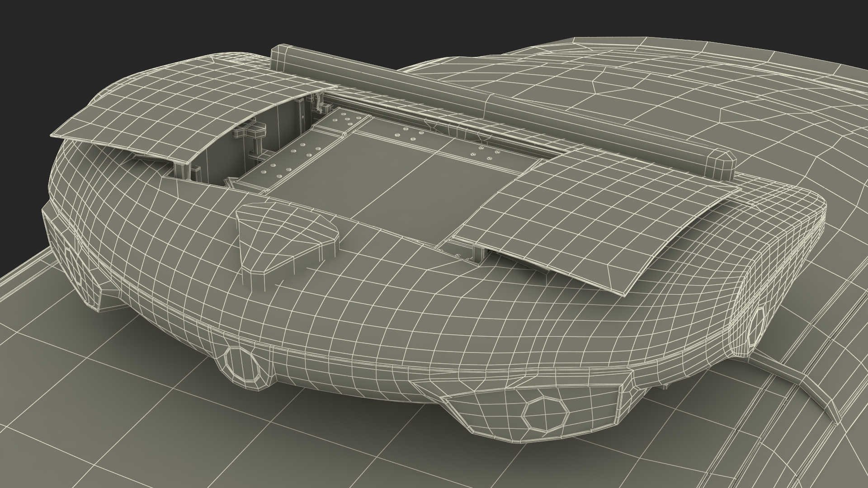
Task: Pick the hexagonal light on the right side
Action: pyautogui.click(x=757, y=326)
